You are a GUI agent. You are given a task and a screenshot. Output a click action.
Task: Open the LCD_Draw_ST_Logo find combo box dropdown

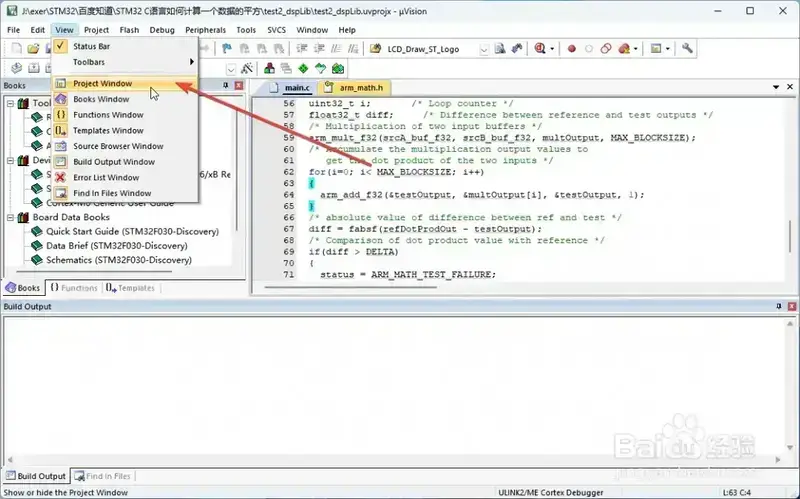point(484,48)
